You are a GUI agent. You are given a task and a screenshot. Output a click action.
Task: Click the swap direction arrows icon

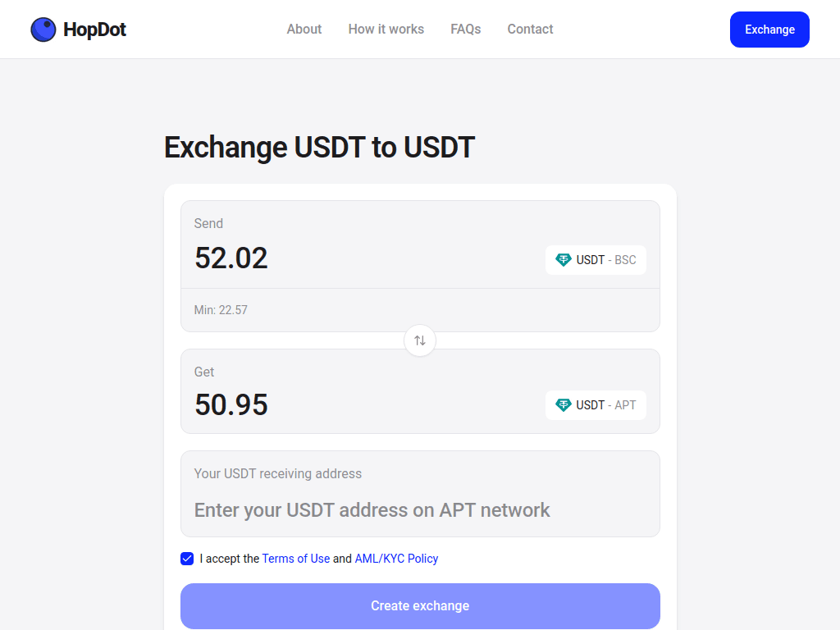420,340
